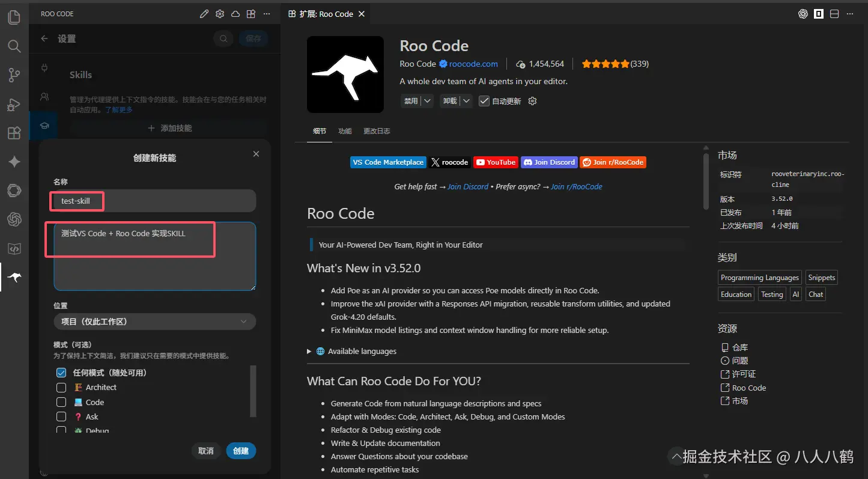Split the editor with the two-row layout icon
Viewport: 868px width, 479px height.
834,14
